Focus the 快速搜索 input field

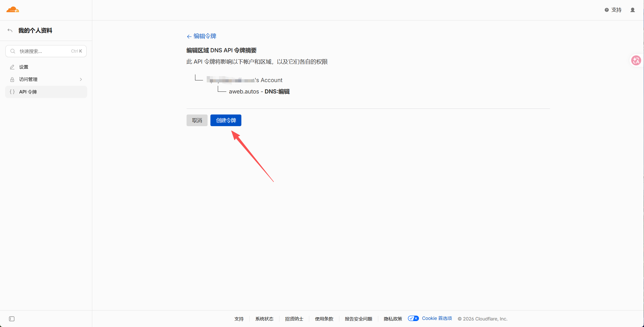tap(46, 51)
